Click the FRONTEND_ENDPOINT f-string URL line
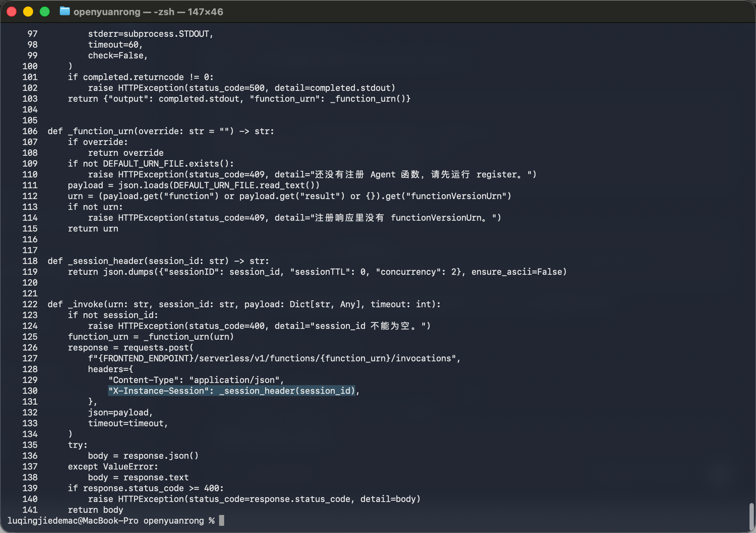The height and width of the screenshot is (533, 756). 275,358
